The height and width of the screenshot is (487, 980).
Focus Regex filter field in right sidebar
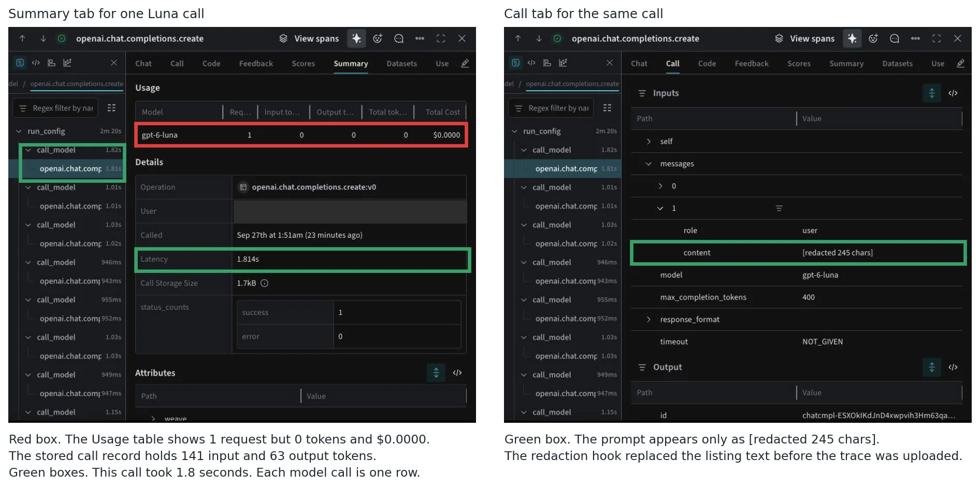[551, 108]
